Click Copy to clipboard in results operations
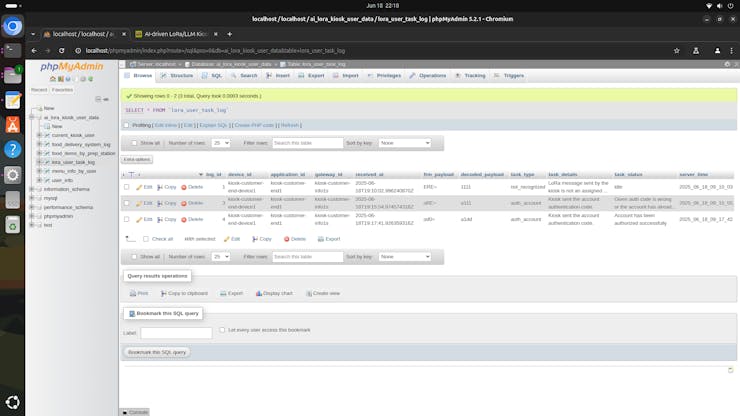 tap(183, 293)
